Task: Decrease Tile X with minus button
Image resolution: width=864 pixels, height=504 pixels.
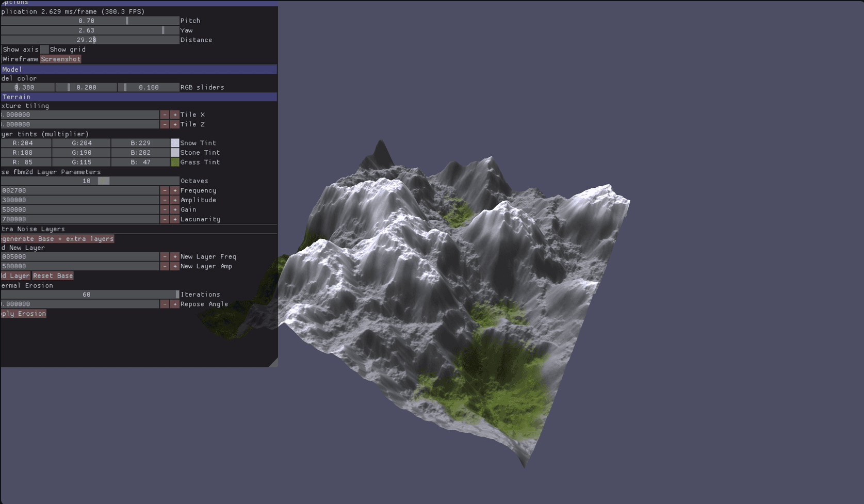Action: coord(165,115)
